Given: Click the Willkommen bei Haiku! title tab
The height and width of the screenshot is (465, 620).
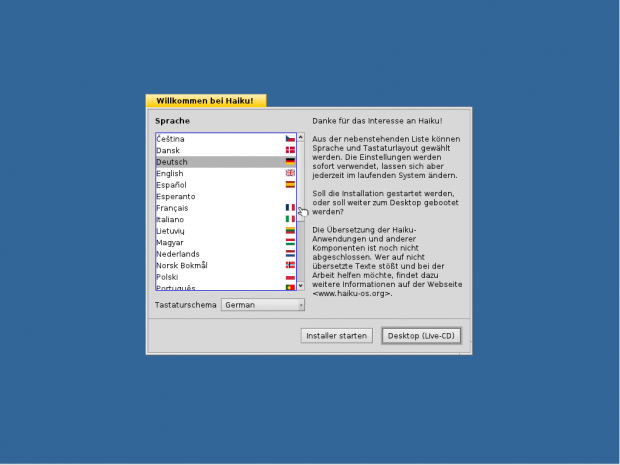Looking at the screenshot, I should pos(206,101).
